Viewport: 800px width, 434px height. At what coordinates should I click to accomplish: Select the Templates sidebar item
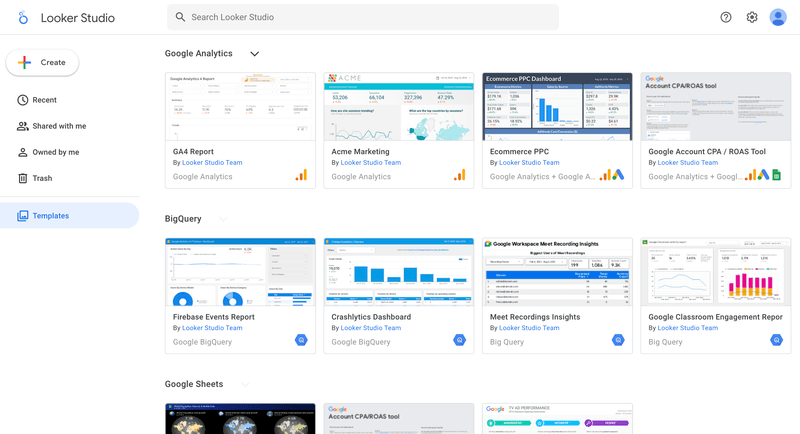(69, 216)
